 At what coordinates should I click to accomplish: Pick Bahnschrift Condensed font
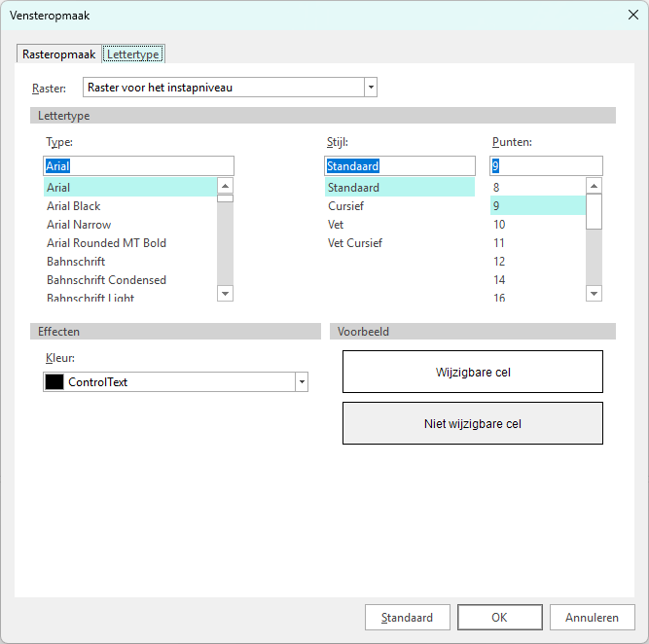(106, 280)
